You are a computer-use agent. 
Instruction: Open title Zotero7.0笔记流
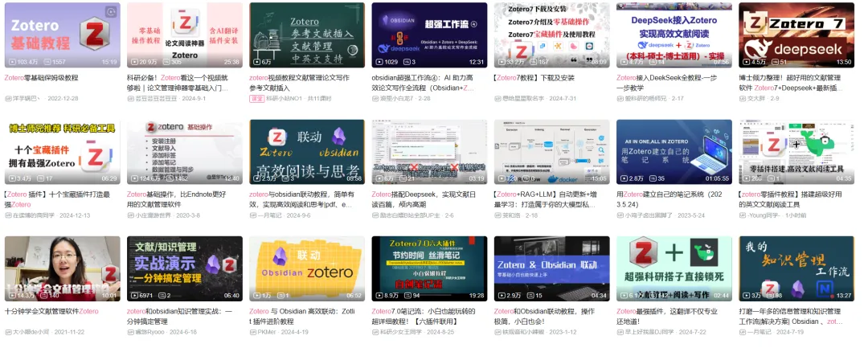(424, 317)
